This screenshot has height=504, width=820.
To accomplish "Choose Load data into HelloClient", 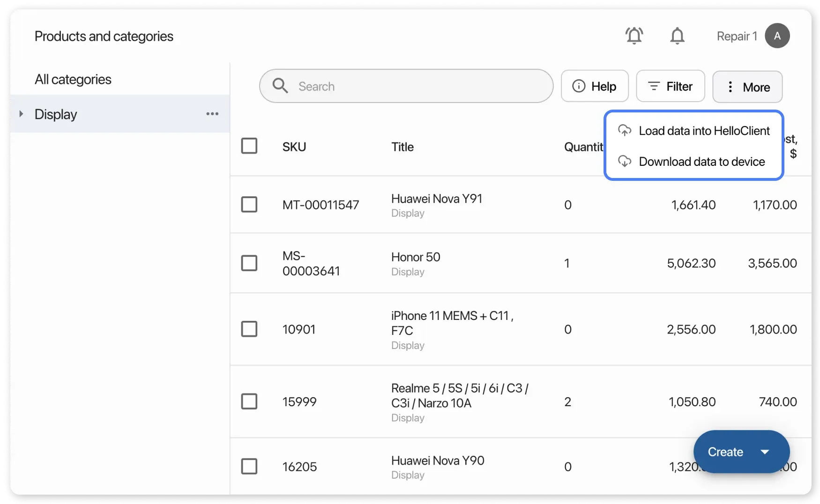I will tap(704, 131).
